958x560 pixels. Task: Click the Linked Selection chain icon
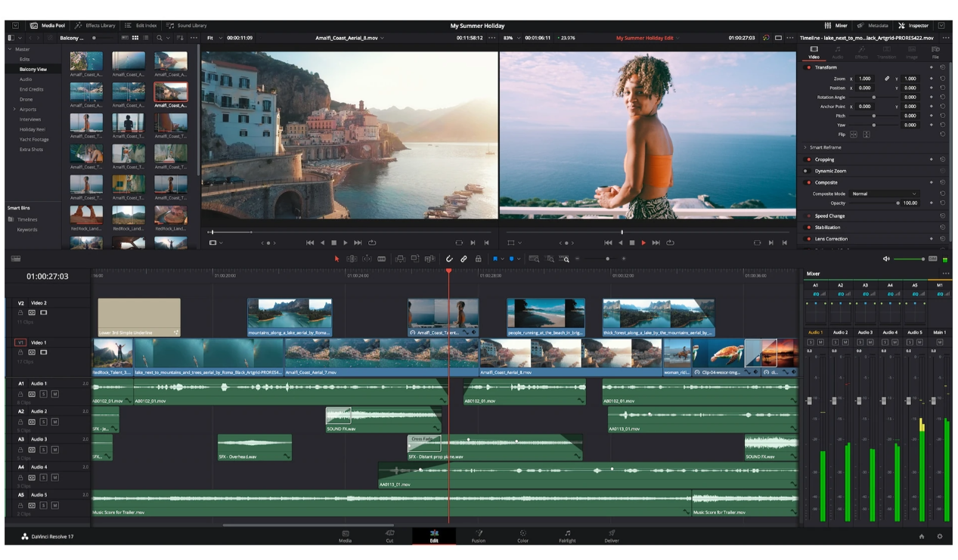coord(464,258)
